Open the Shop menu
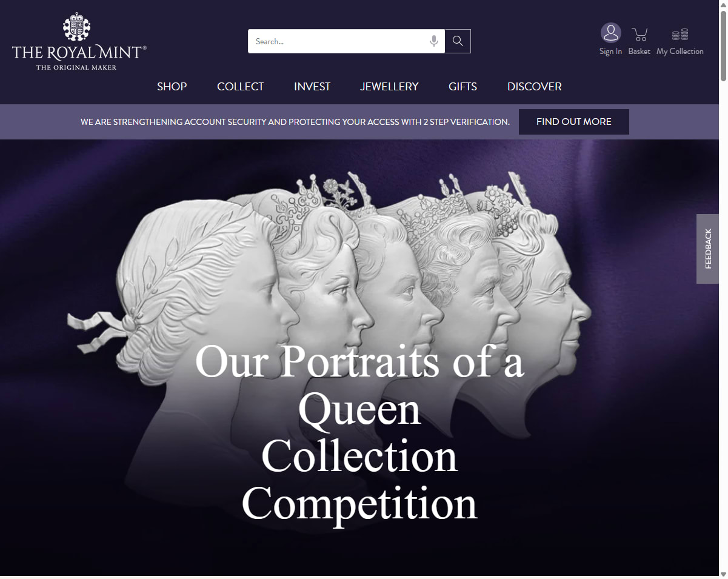Viewport: 728px width, 579px height. [x=172, y=87]
